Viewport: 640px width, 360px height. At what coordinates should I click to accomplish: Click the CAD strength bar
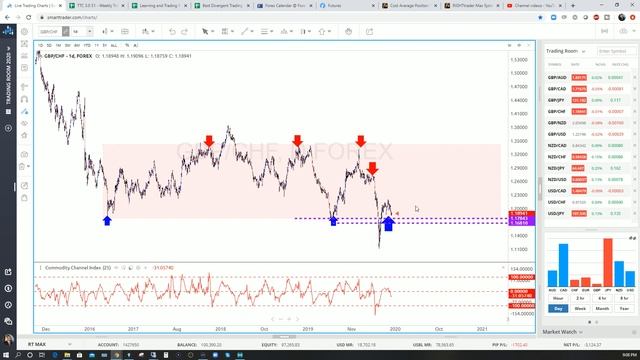tap(563, 265)
